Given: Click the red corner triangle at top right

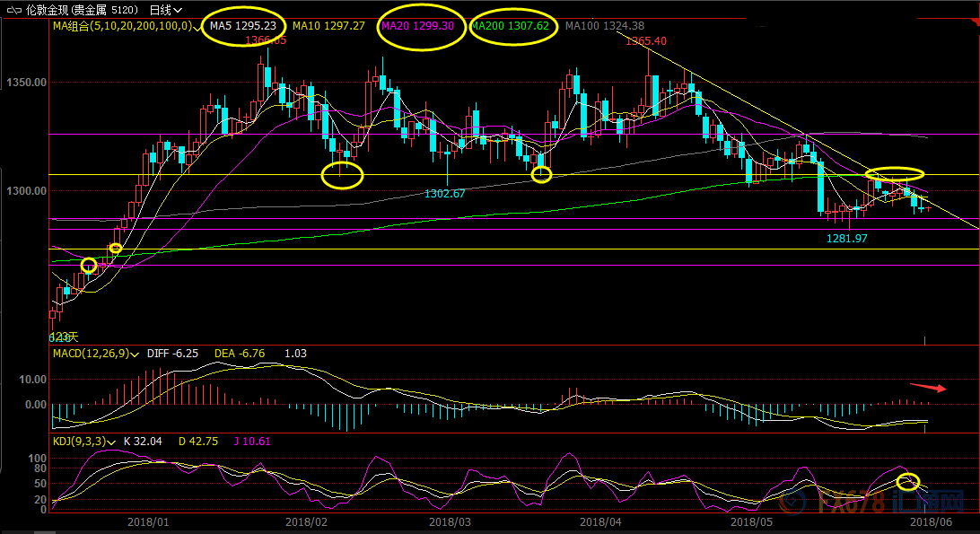Looking at the screenshot, I should pyautogui.click(x=975, y=22).
